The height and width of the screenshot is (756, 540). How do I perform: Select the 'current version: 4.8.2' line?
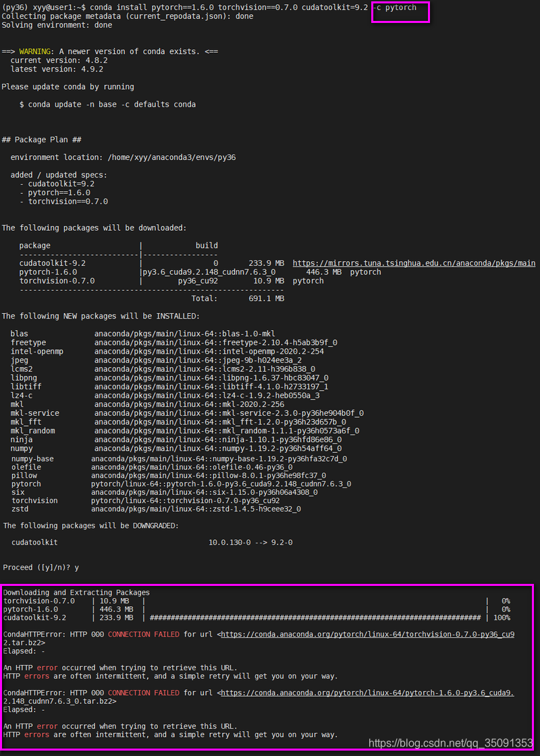[x=59, y=60]
